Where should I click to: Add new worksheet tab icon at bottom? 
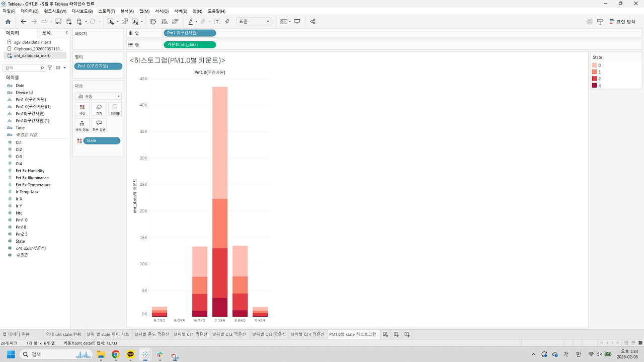(385, 334)
